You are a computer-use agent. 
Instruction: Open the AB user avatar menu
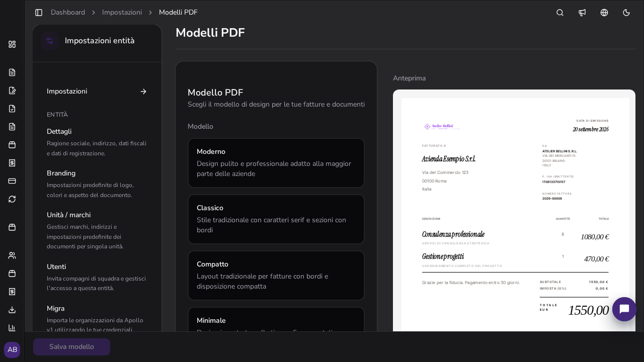pyautogui.click(x=12, y=349)
